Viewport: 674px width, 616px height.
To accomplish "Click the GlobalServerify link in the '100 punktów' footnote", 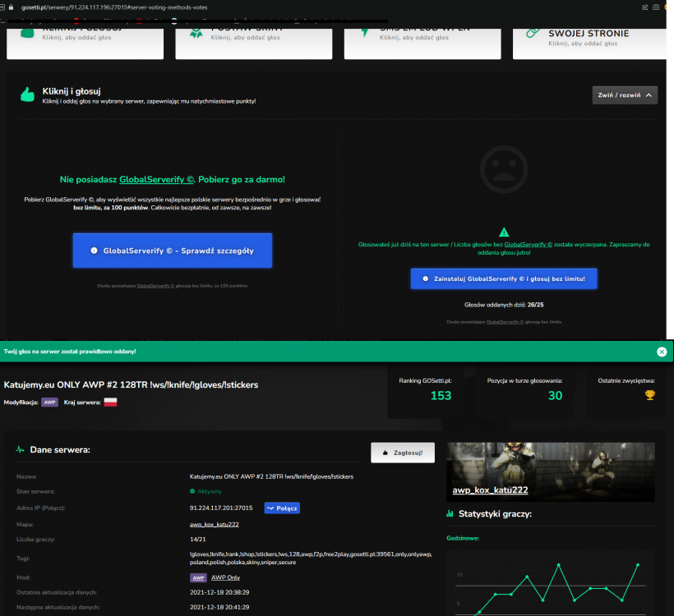I will [155, 286].
